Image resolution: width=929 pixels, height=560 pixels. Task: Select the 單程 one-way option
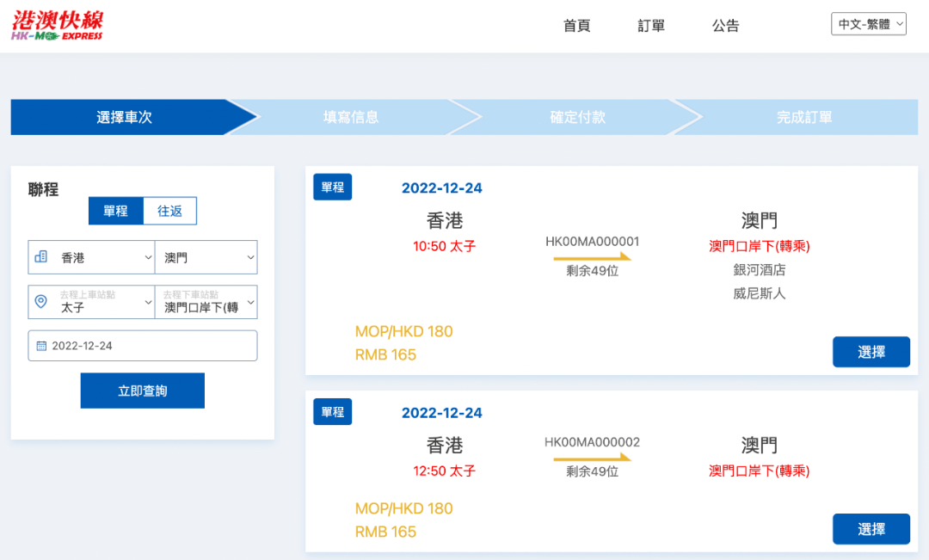tap(116, 210)
